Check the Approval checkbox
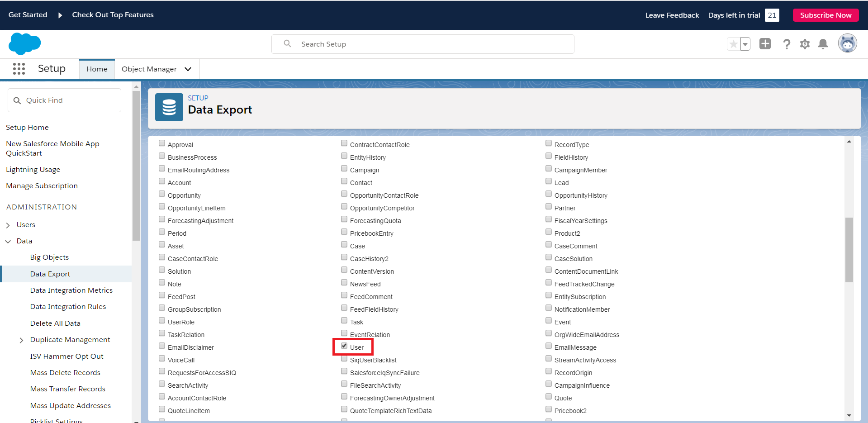This screenshot has width=868, height=423. pyautogui.click(x=162, y=143)
